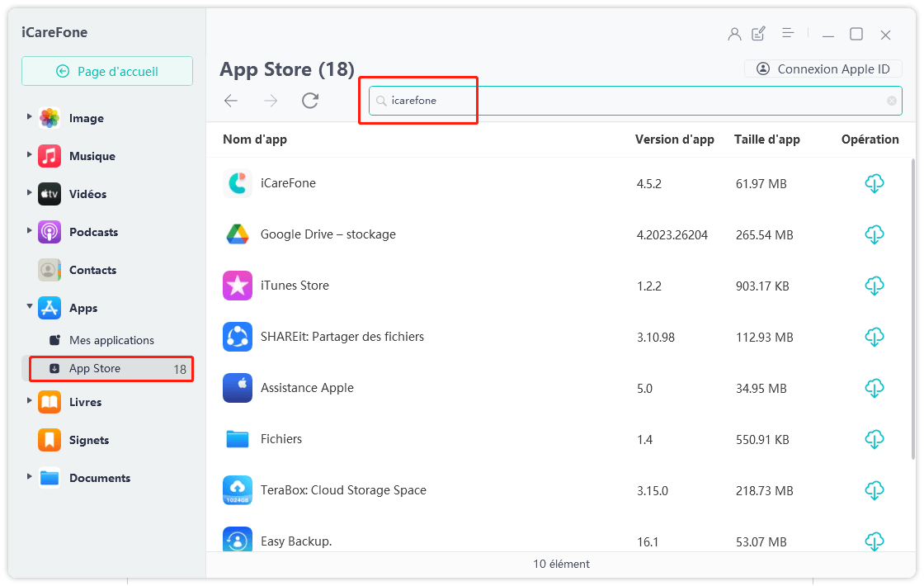
Task: Expand the Image category
Action: (29, 116)
